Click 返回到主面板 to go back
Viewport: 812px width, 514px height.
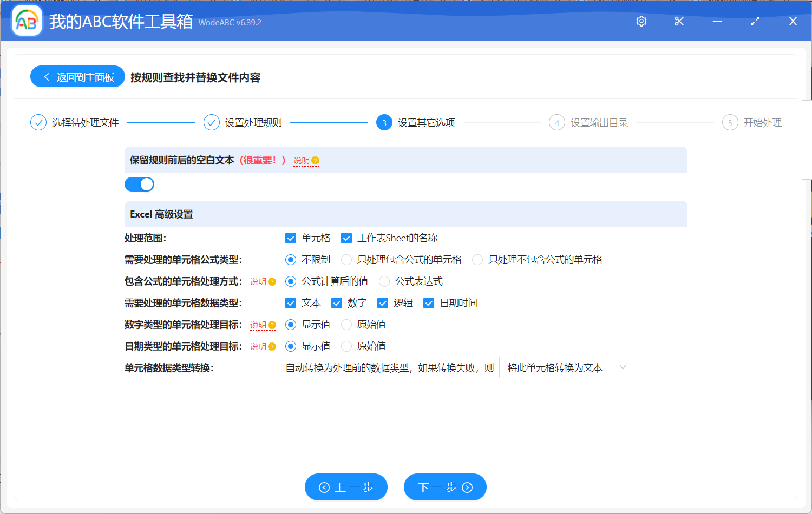coord(77,76)
